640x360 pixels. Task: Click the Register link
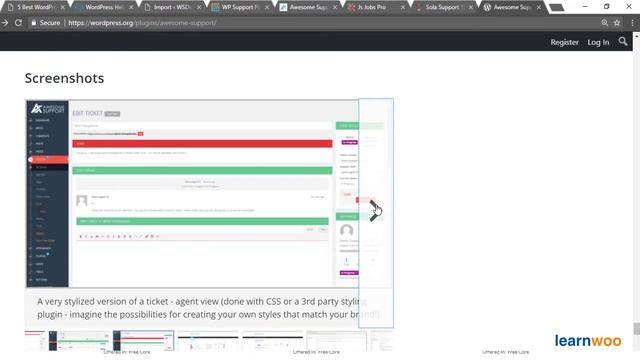click(564, 42)
